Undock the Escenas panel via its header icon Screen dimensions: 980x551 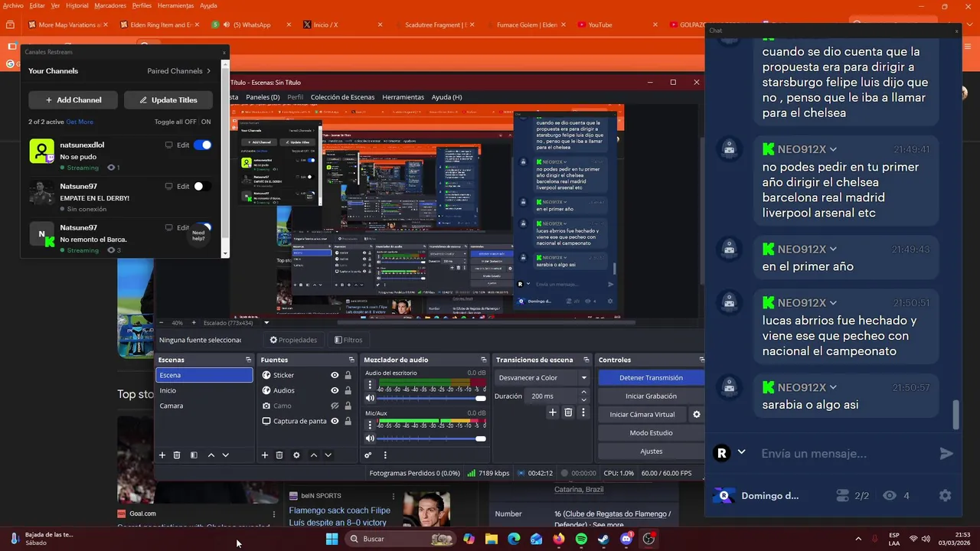[x=248, y=360]
